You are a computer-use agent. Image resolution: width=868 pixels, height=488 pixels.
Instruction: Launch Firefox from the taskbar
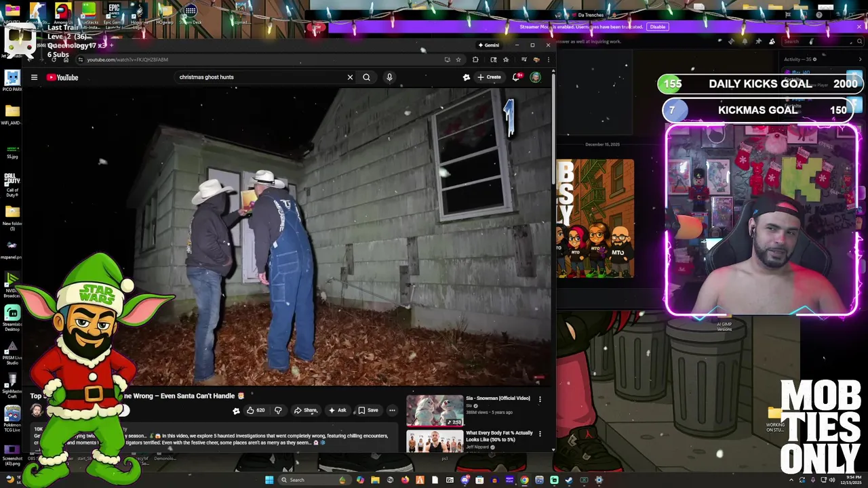coord(405,480)
